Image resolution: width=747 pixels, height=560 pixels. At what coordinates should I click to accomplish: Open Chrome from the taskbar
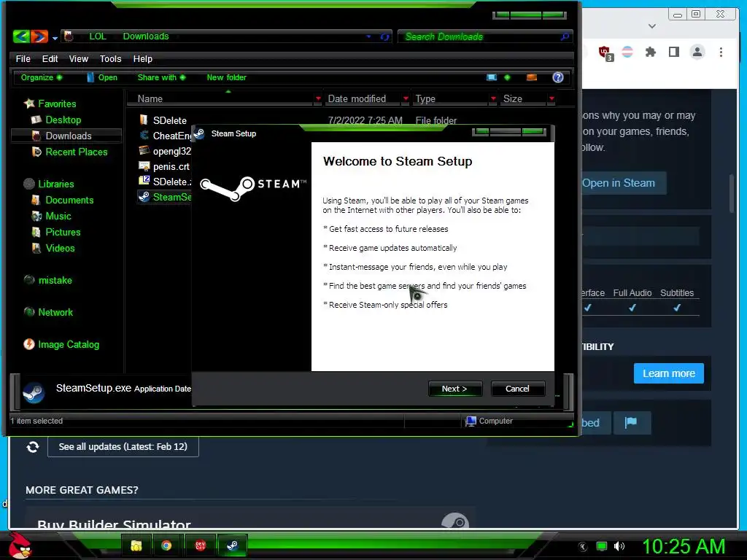(x=166, y=545)
